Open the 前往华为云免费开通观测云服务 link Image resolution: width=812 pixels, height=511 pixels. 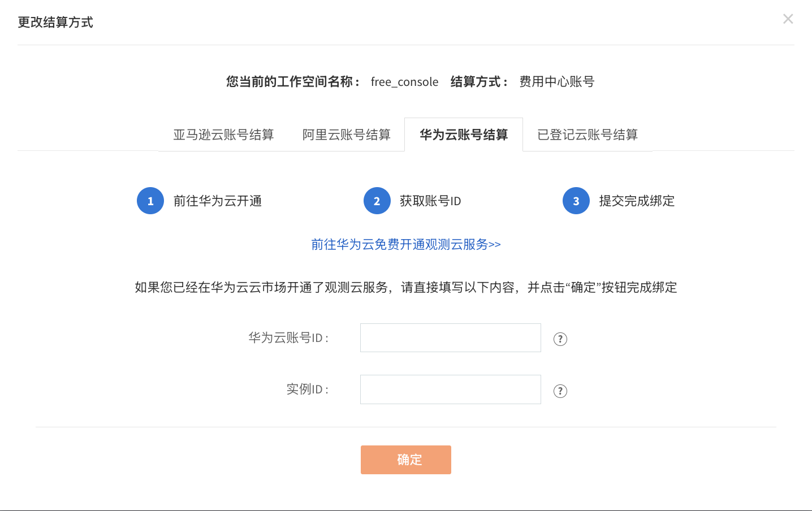point(406,244)
